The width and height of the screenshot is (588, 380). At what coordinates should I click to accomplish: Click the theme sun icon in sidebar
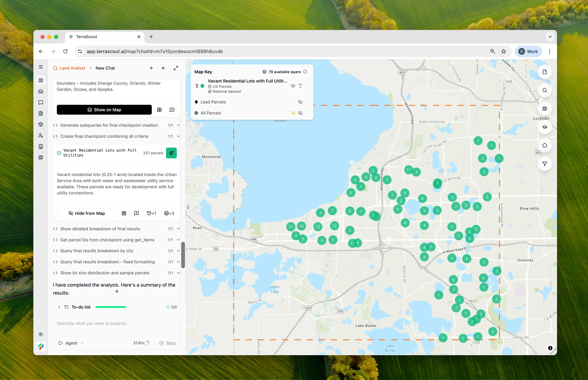[41, 334]
